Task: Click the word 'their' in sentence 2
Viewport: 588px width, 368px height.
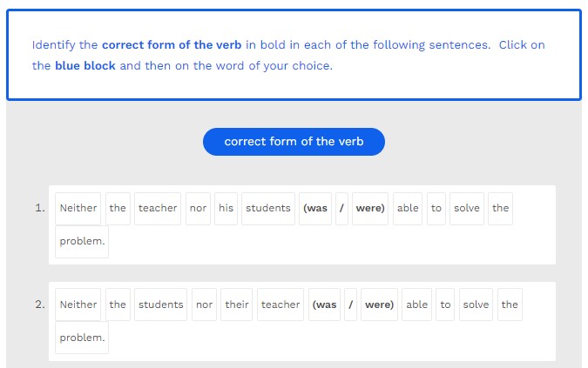Action: 237,305
